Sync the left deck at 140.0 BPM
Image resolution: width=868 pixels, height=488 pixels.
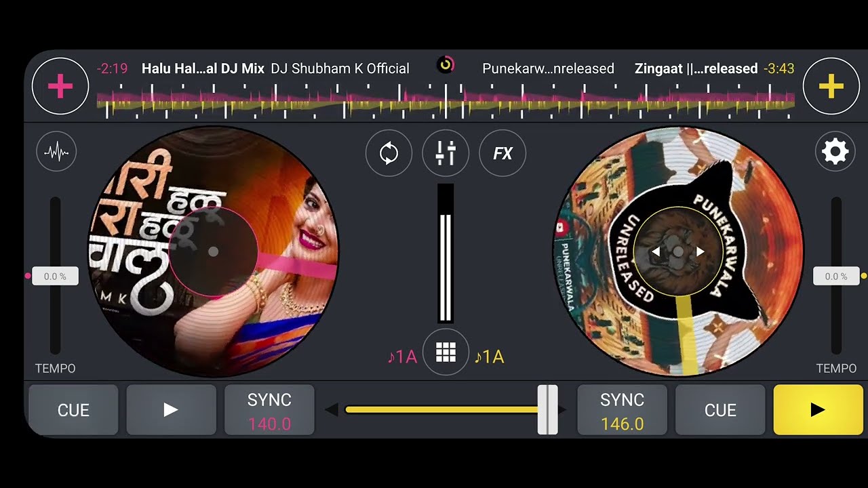tap(269, 409)
